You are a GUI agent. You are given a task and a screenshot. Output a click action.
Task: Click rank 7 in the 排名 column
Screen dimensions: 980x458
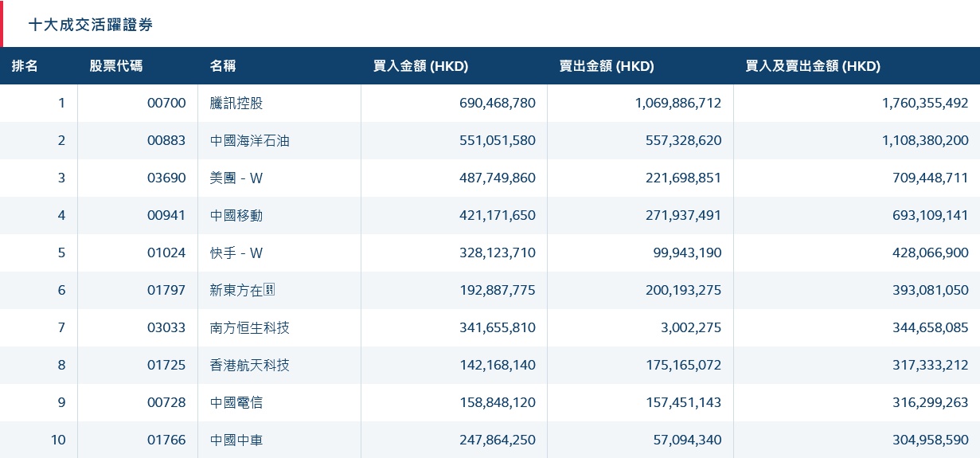click(x=61, y=327)
